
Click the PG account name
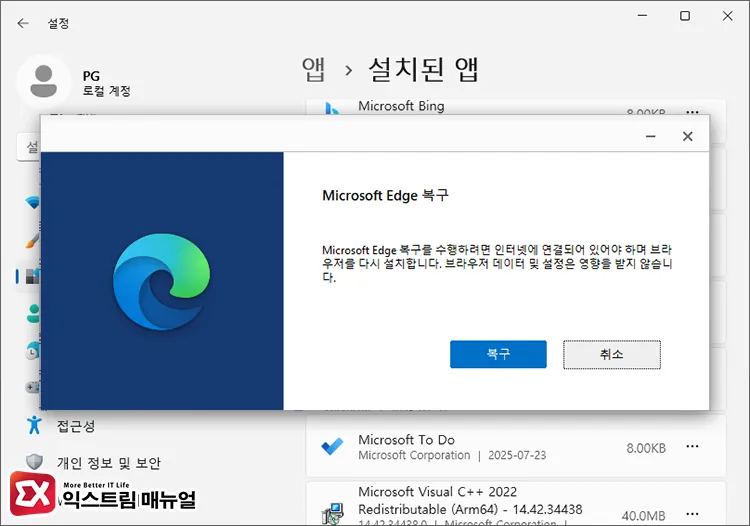91,76
